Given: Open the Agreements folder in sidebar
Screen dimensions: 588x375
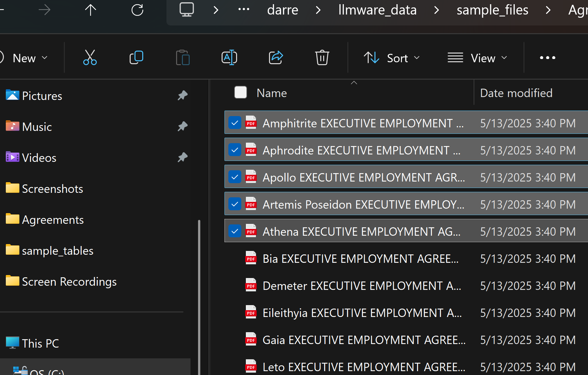Looking at the screenshot, I should click(53, 220).
